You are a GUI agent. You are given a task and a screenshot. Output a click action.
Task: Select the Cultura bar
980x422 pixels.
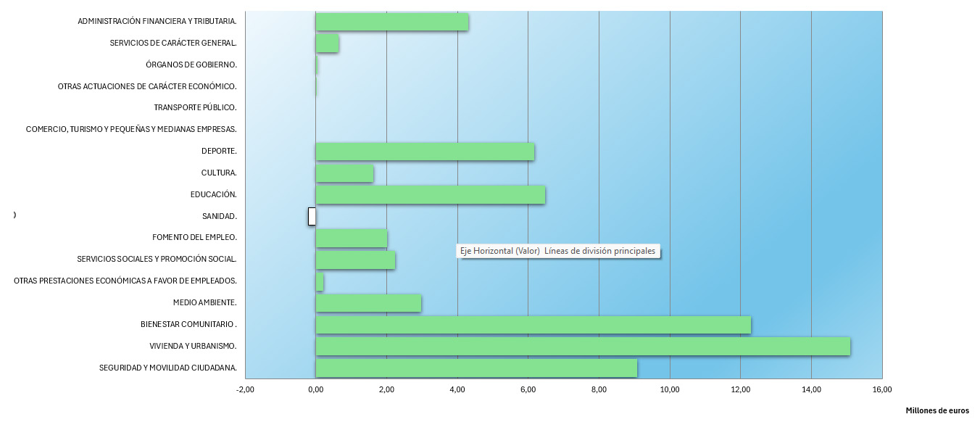344,174
